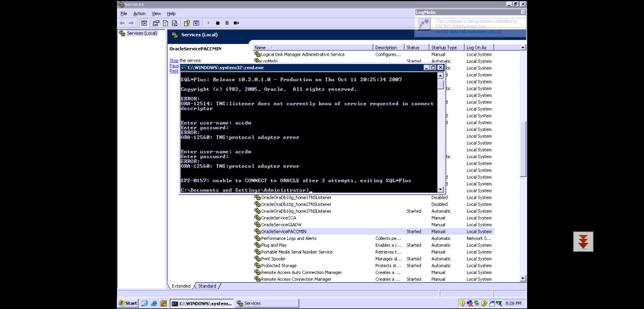Click Internet Explorer quick launch icon
The height and width of the screenshot is (309, 644).
[154, 303]
